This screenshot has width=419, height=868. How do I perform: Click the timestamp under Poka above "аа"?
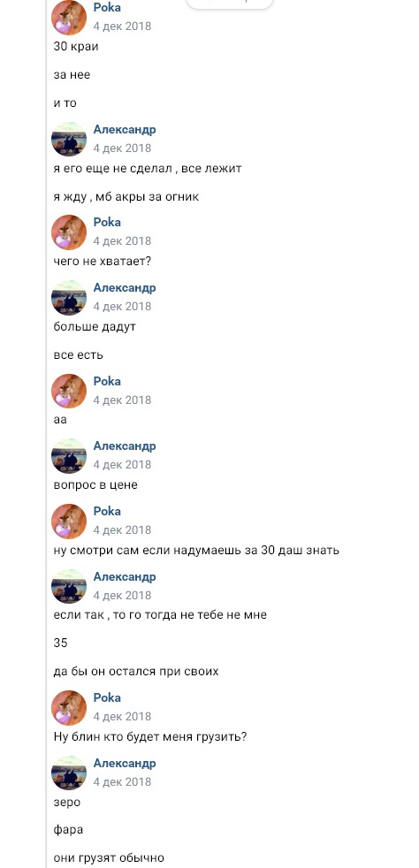click(122, 400)
